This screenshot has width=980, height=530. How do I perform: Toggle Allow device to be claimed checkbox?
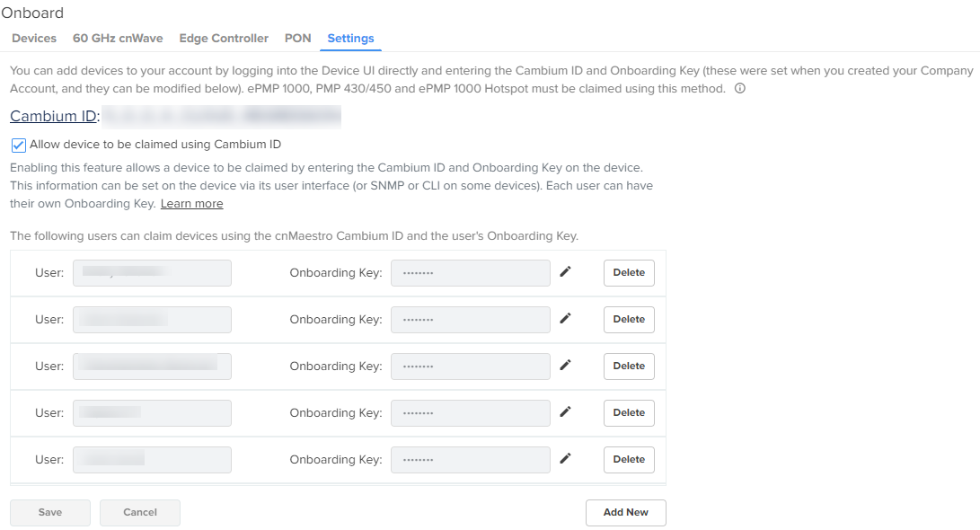[x=19, y=145]
